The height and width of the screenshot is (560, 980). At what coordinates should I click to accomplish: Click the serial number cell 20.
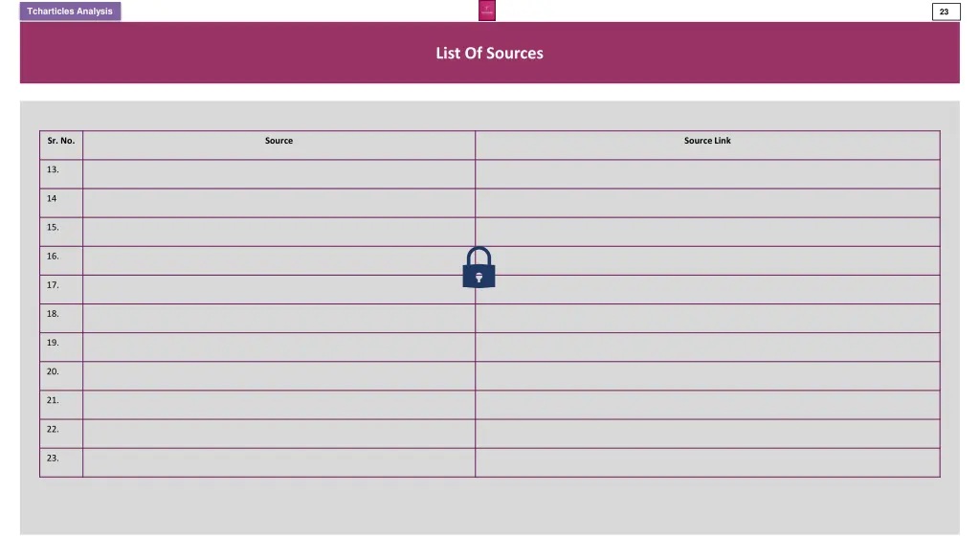(61, 375)
